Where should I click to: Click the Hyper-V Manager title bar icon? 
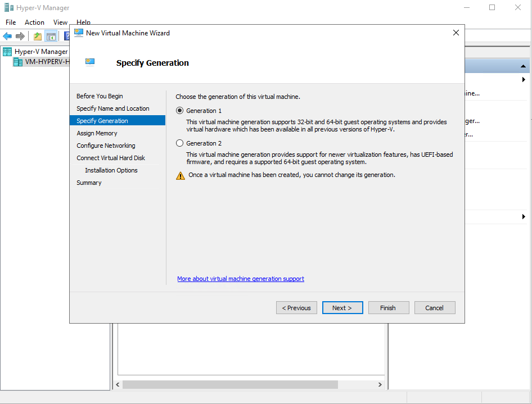pyautogui.click(x=9, y=7)
